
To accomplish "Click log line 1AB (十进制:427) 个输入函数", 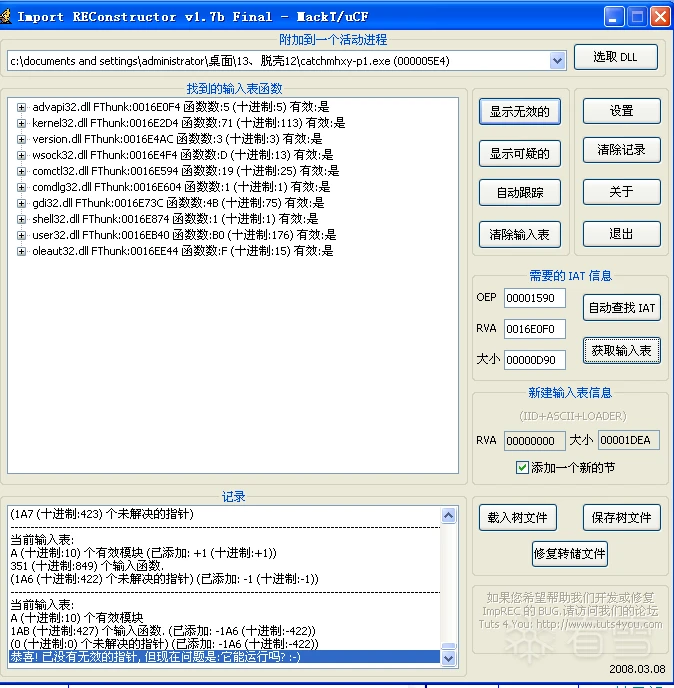I will tap(163, 631).
